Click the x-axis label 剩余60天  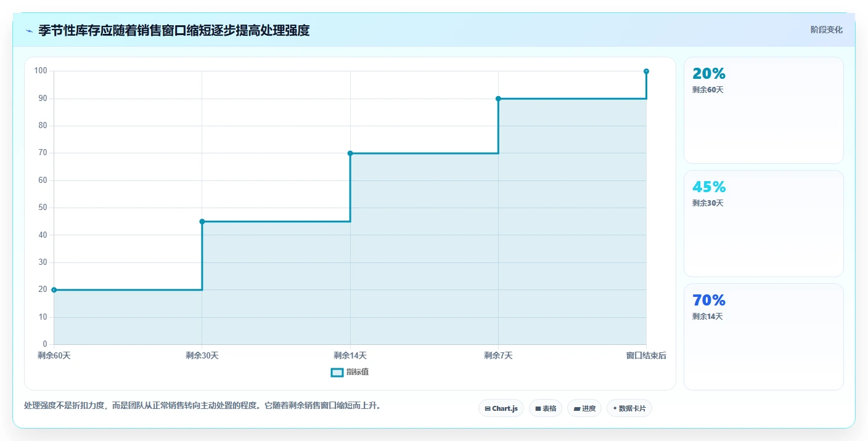click(x=54, y=355)
